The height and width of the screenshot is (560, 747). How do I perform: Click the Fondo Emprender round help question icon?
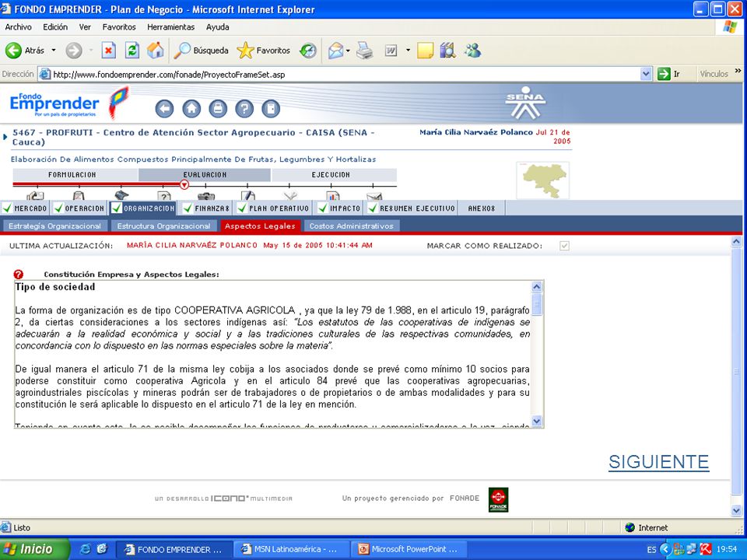point(244,109)
